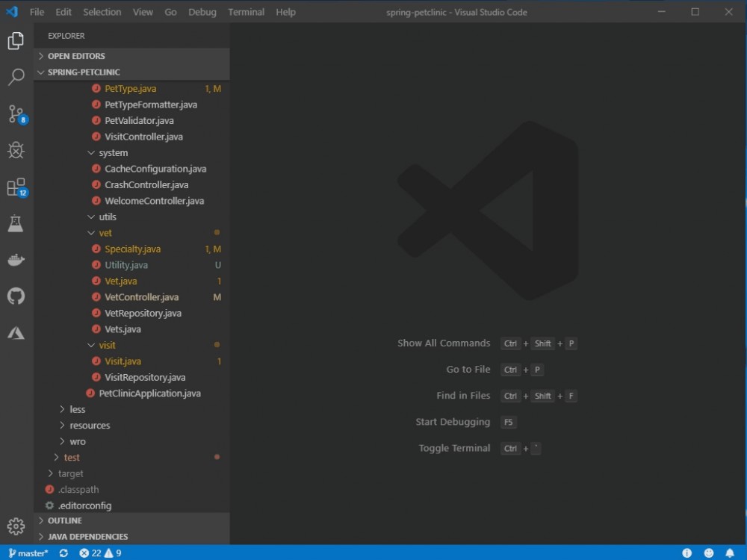Screen dimensions: 747x560
Task: Open the Explorer view in activity bar
Action: tap(16, 41)
